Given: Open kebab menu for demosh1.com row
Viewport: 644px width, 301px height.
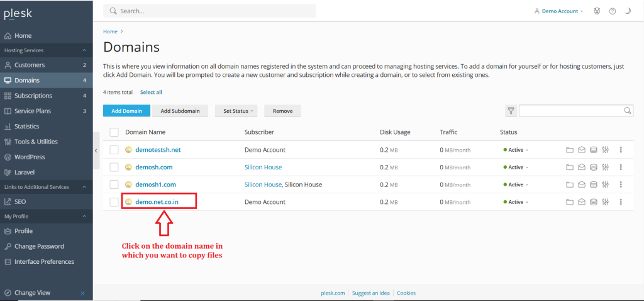Looking at the screenshot, I should coord(621,185).
